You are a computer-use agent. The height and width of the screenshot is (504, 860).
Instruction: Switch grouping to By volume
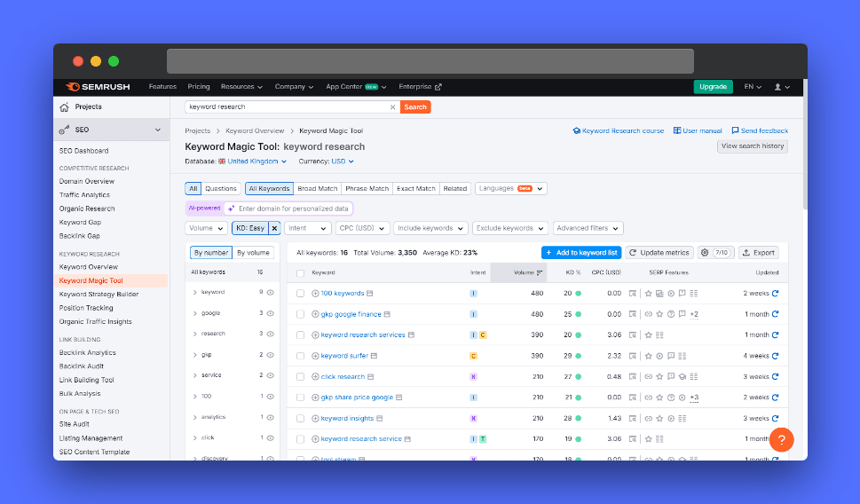[x=253, y=253]
